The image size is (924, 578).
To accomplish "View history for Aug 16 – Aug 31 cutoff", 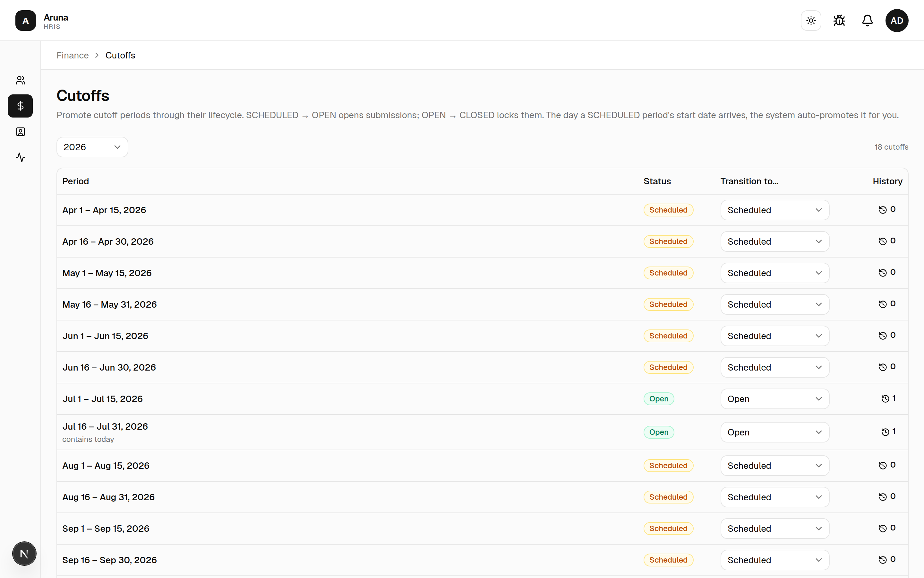I will pos(887,496).
